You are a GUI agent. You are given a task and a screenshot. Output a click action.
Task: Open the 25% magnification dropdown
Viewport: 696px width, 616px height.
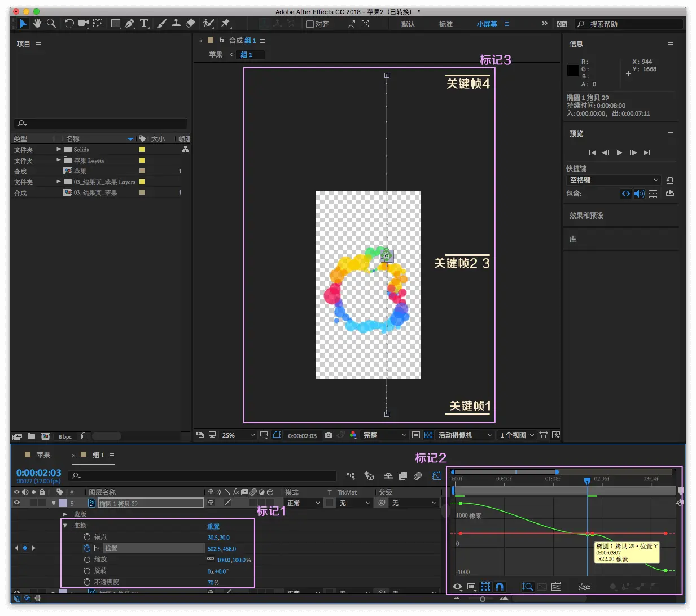[238, 435]
